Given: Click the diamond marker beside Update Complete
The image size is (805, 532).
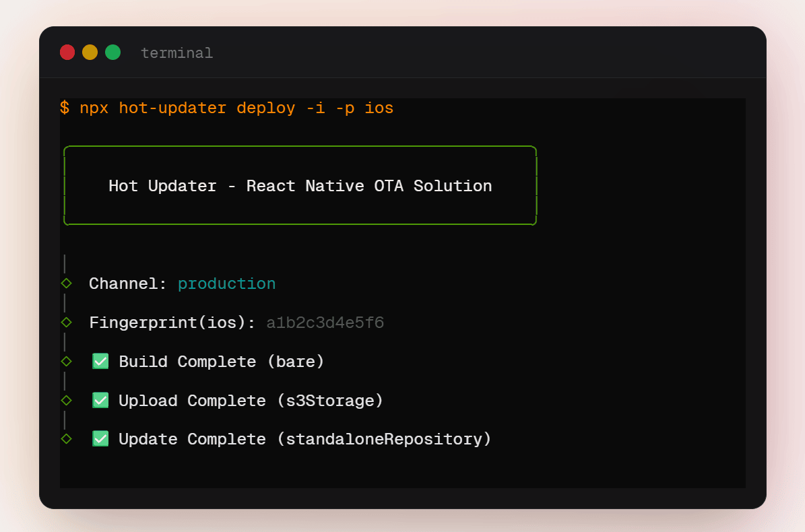Looking at the screenshot, I should coord(66,438).
